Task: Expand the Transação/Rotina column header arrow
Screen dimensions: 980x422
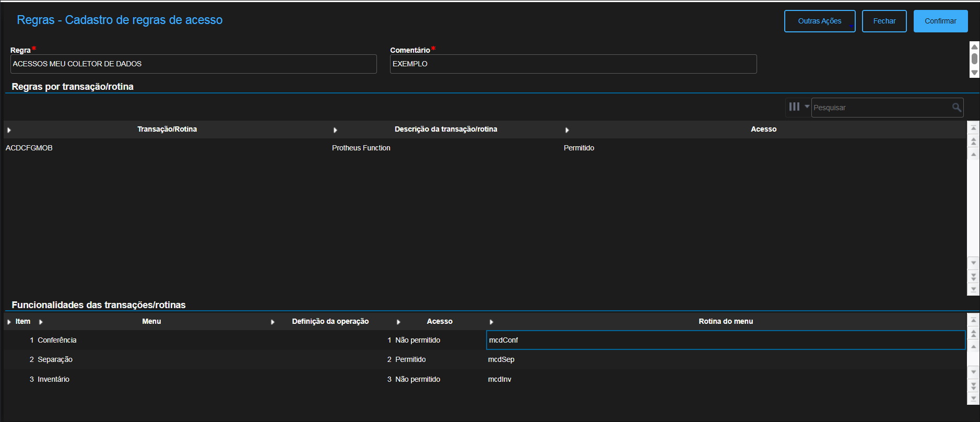Action: pyautogui.click(x=9, y=130)
